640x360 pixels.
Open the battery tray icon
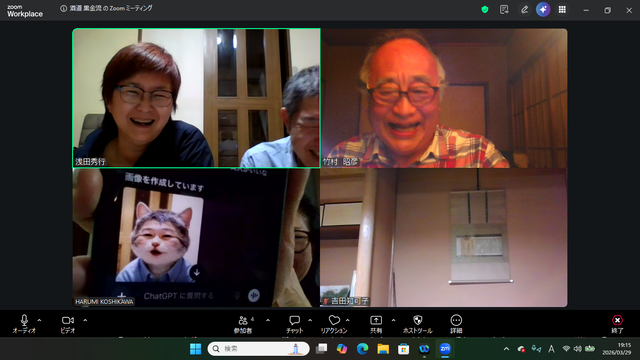point(590,349)
